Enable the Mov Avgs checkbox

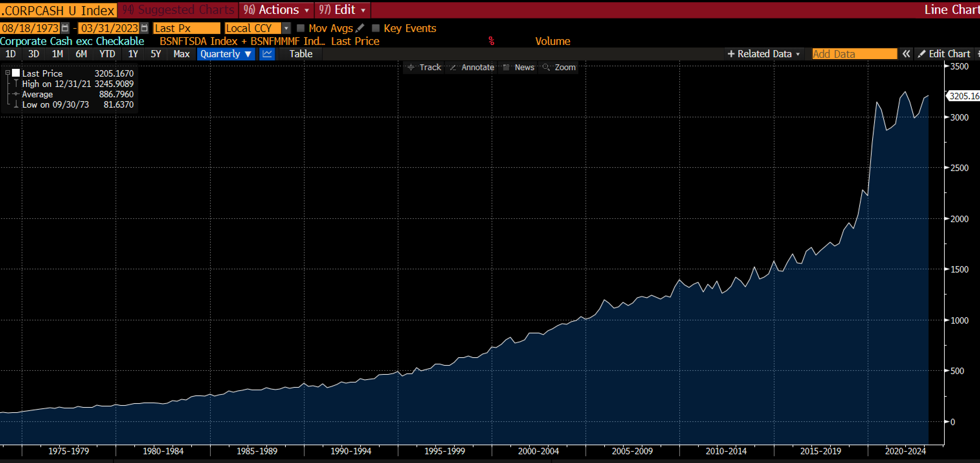click(x=301, y=28)
